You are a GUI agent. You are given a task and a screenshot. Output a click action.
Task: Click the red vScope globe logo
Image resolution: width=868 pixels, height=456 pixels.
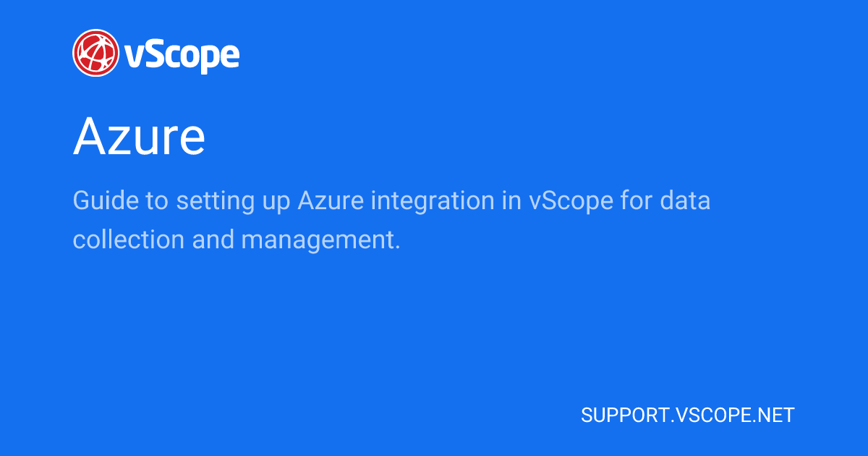(96, 52)
